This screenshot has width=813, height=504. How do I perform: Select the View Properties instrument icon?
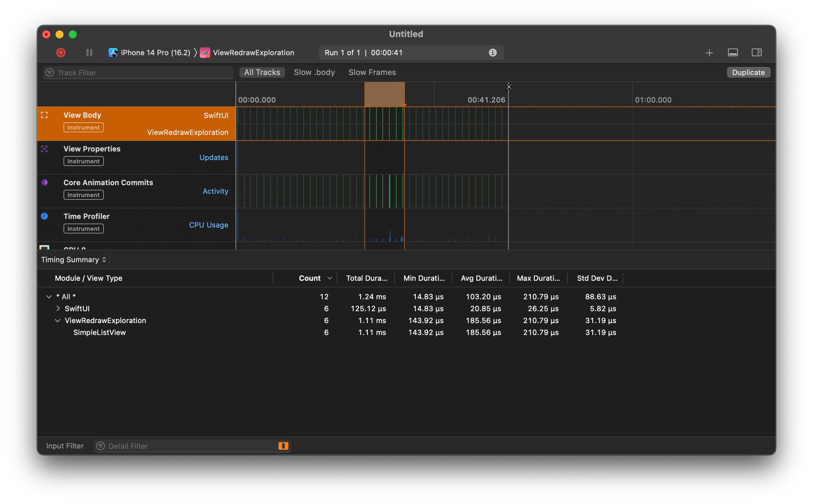45,149
